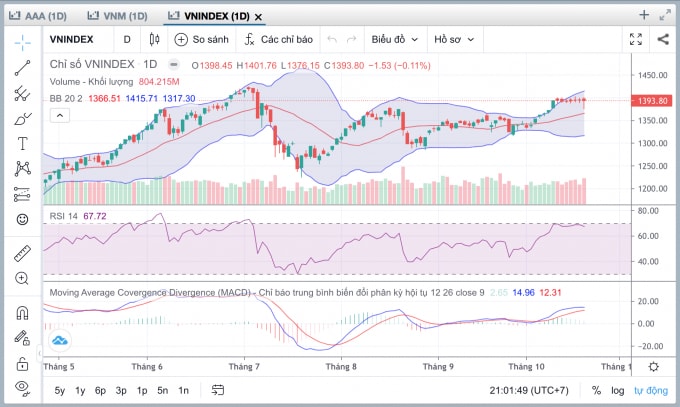Add a new chart tab with plus
The width and height of the screenshot is (680, 407).
coord(644,15)
